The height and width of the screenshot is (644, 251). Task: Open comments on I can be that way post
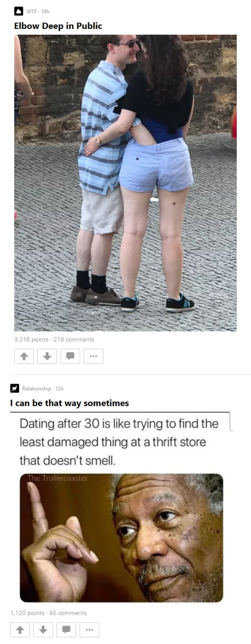66,630
